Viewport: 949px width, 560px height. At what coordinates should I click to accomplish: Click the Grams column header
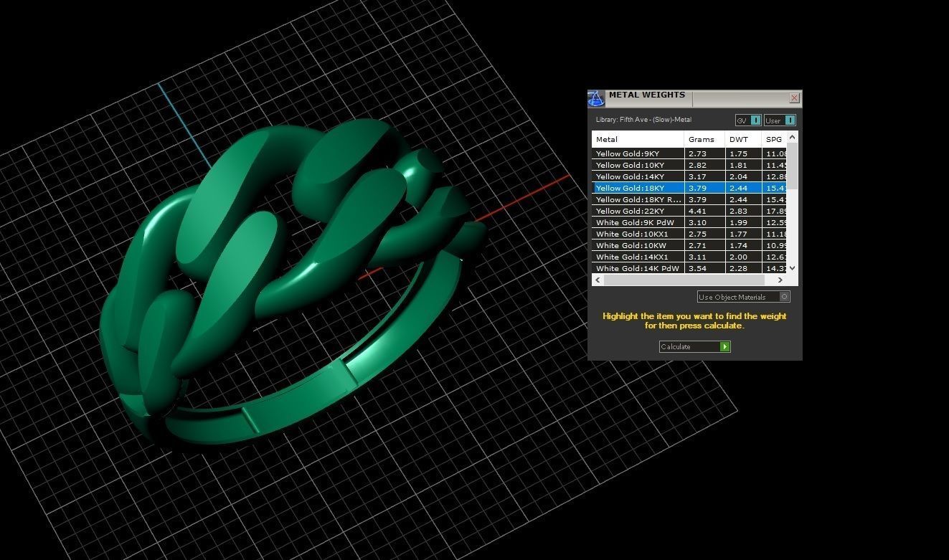pos(704,139)
